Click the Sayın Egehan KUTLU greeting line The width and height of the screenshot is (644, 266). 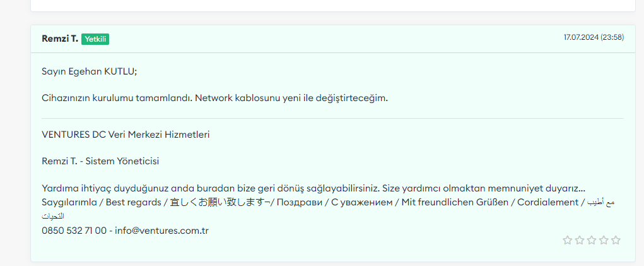[90, 71]
